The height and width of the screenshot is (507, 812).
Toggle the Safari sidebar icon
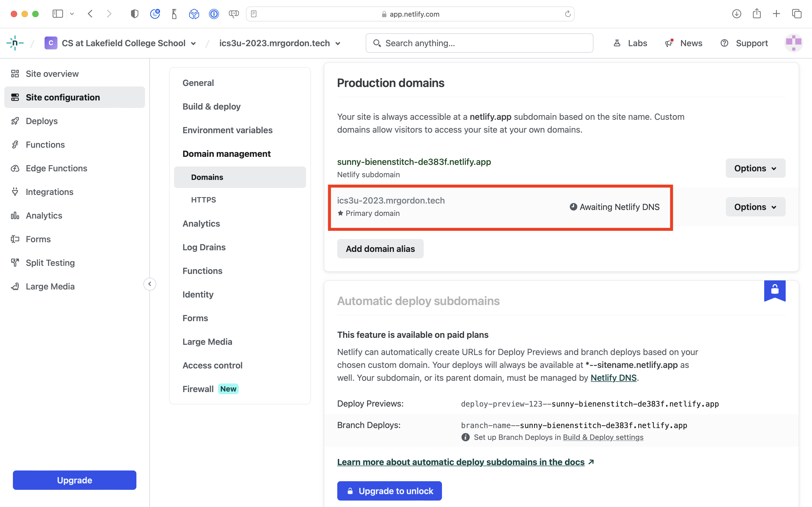pyautogui.click(x=58, y=14)
